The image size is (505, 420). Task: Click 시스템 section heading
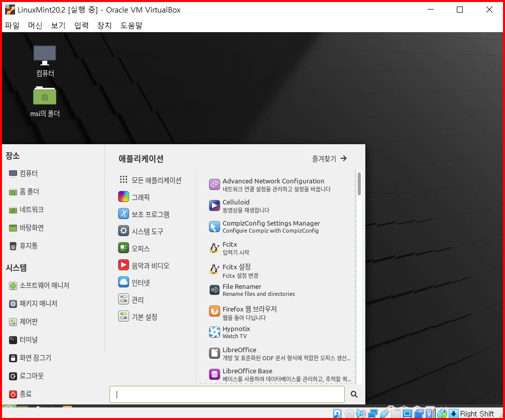[16, 268]
